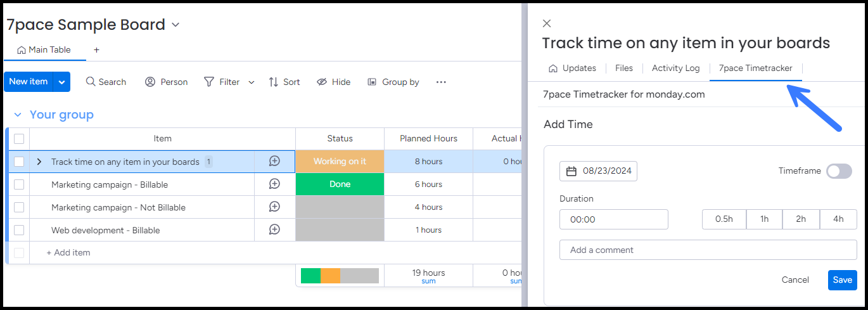
Task: Click the Planned Hours column header
Action: coord(428,138)
